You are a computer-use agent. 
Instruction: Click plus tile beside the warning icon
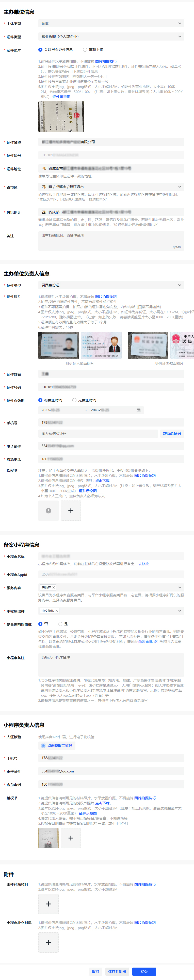(x=71, y=511)
